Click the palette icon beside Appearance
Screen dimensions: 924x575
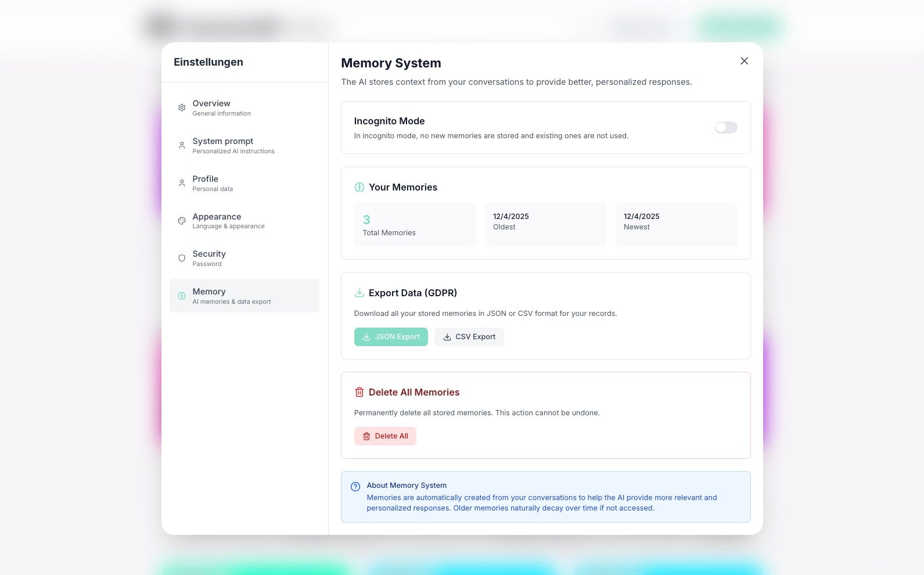click(182, 221)
